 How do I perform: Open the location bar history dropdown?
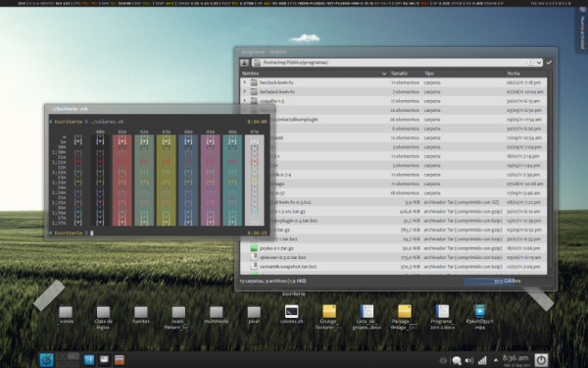click(x=539, y=63)
